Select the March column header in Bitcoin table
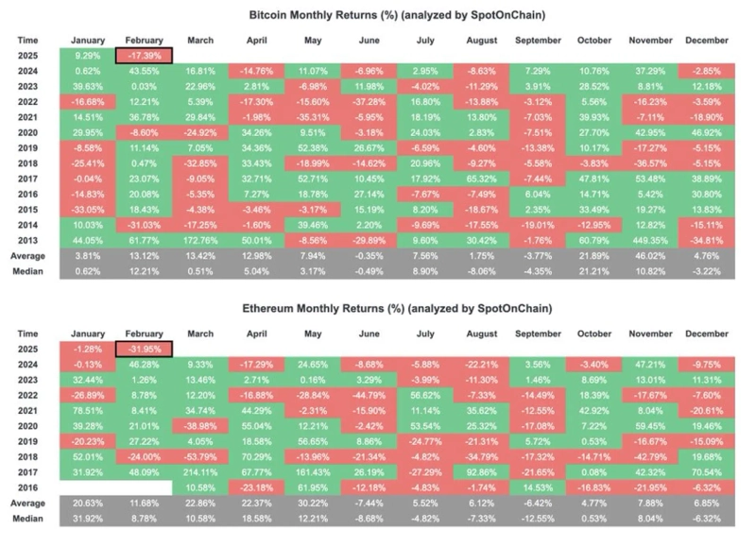Image resolution: width=756 pixels, height=547 pixels. [200, 41]
